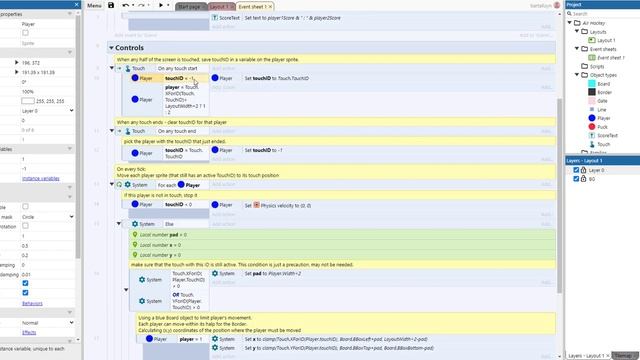Click the Preview play button
The height and width of the screenshot is (360, 640).
(161, 5)
